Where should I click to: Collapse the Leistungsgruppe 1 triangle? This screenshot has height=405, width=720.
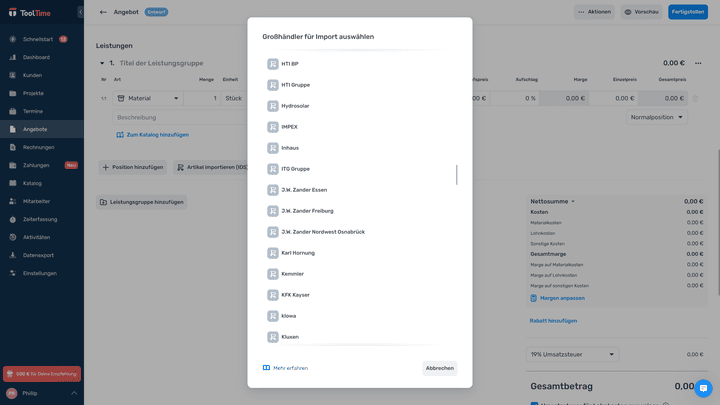(102, 63)
